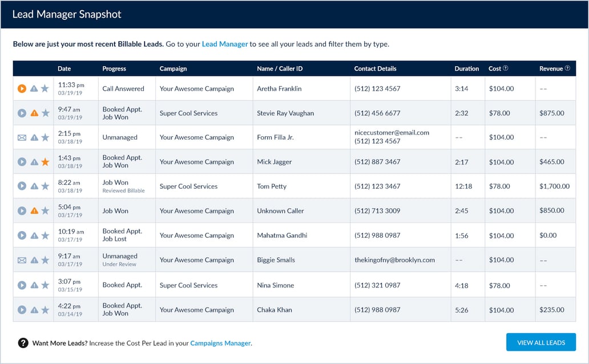Image resolution: width=589 pixels, height=364 pixels.
Task: Play Tom Petty's call recording
Action: tap(22, 186)
